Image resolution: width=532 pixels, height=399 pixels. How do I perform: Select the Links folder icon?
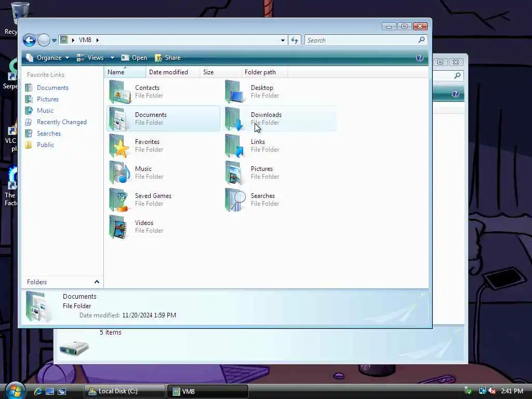(x=235, y=146)
